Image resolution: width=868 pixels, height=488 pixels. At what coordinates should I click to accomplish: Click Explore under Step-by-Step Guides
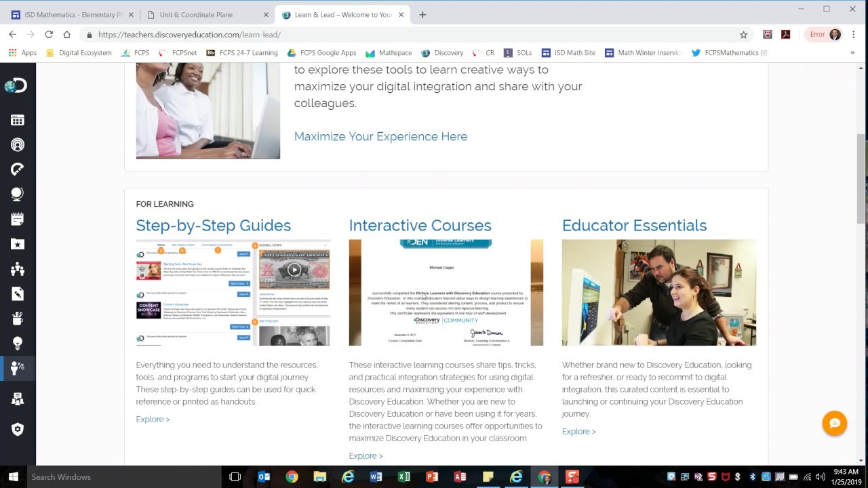pyautogui.click(x=153, y=419)
